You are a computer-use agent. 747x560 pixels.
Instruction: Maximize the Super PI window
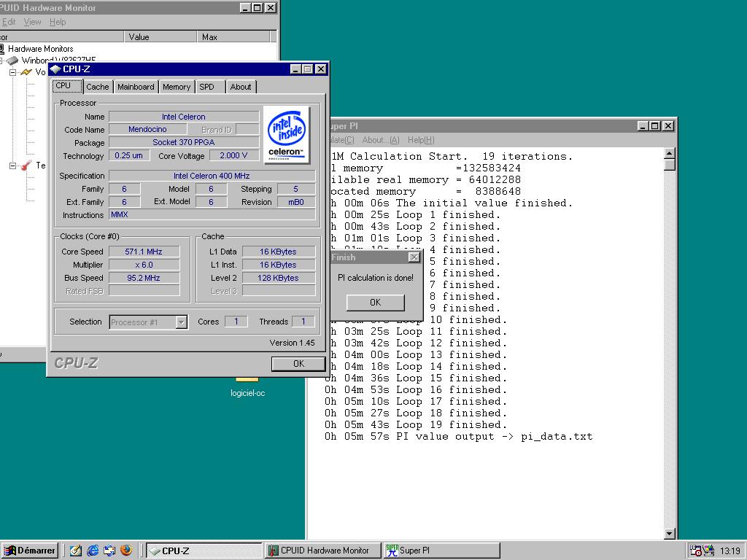pos(655,126)
